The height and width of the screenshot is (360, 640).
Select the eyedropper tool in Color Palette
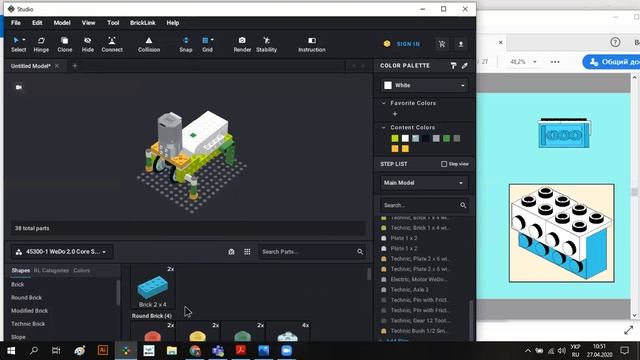pyautogui.click(x=465, y=65)
